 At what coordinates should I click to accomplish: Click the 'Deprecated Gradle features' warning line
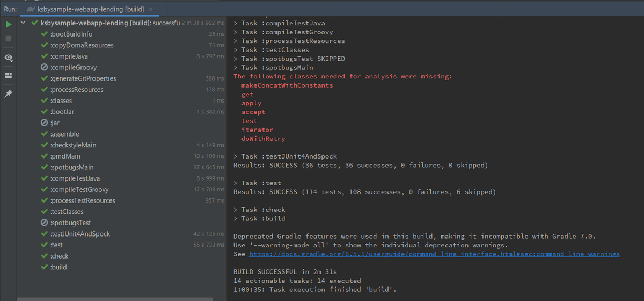click(414, 236)
